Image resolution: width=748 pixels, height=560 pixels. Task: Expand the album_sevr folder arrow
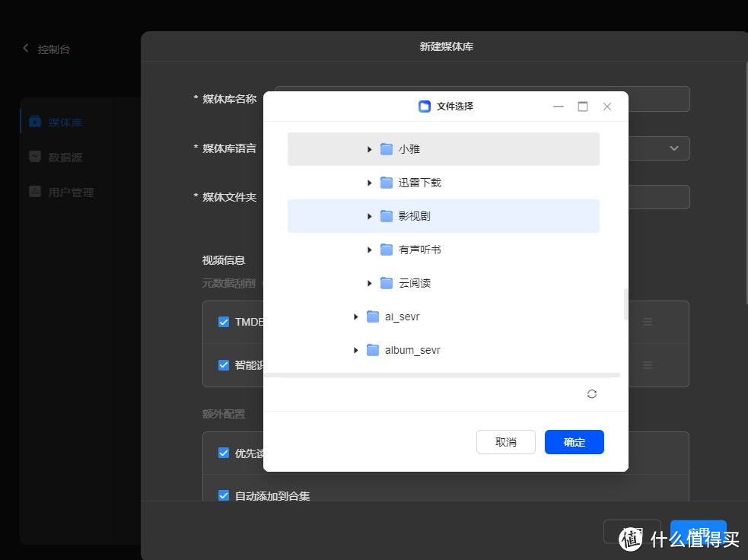[355, 350]
